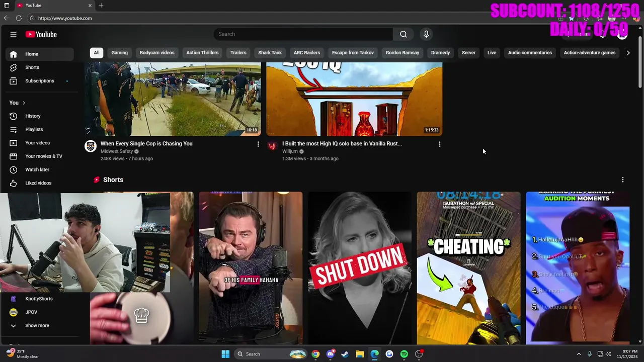This screenshot has width=644, height=362.
Task: Open Google Chrome from the taskbar
Action: 315,354
